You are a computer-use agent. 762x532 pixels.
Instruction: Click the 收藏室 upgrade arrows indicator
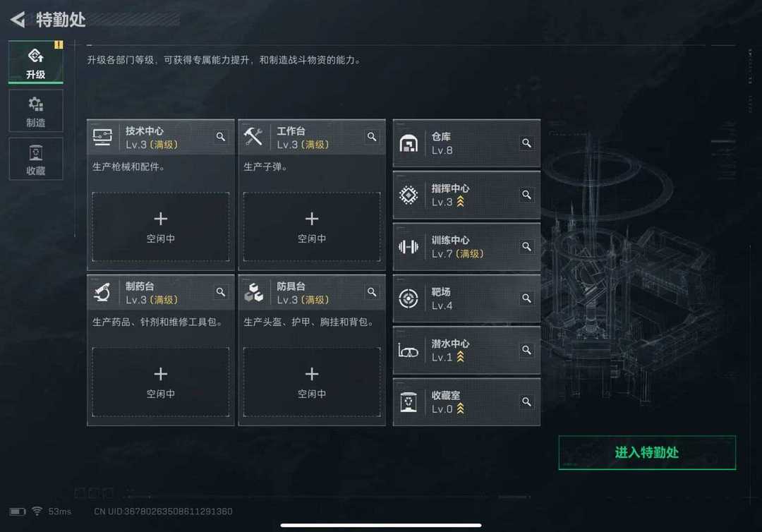460,409
